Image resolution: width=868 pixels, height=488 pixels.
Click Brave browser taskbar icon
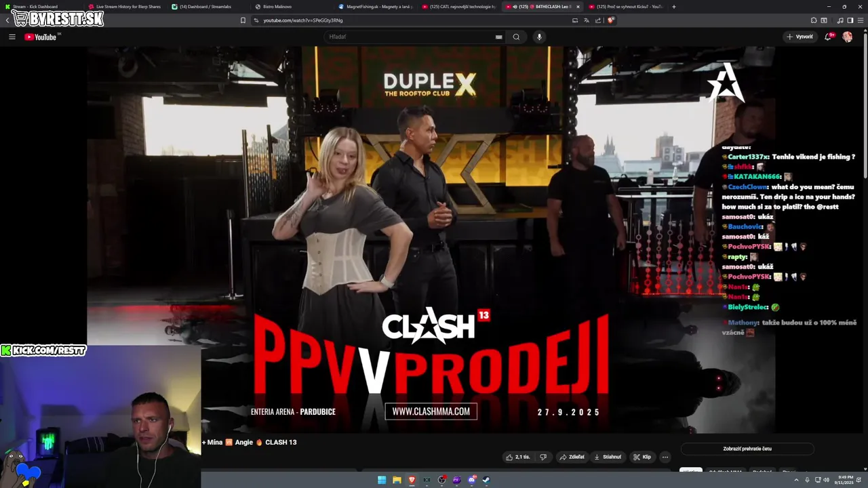pos(412,480)
